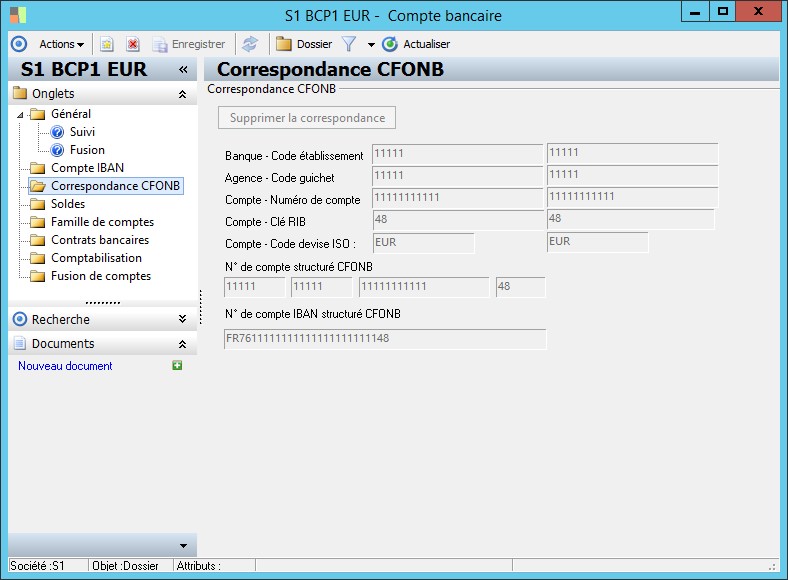Click the Actualiser refresh button
Viewport: 788px width, 580px height.
(x=416, y=44)
